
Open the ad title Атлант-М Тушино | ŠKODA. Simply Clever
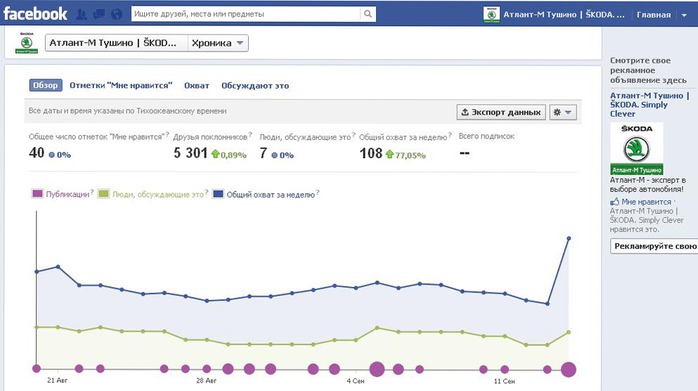point(649,105)
